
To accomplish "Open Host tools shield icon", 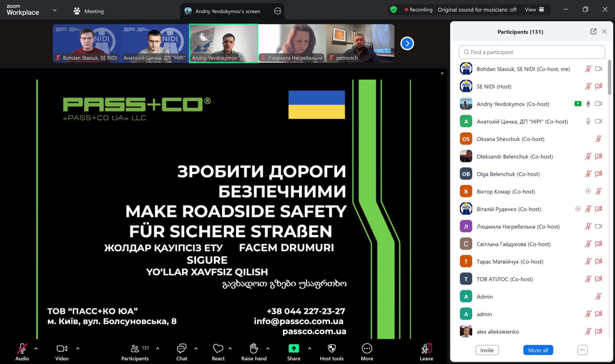I will point(331,349).
